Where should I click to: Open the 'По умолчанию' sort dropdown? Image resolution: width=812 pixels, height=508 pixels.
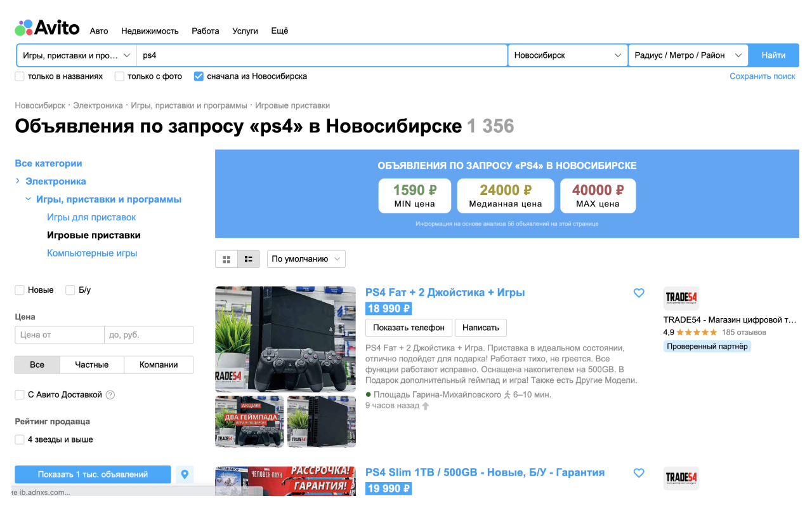[x=306, y=259]
